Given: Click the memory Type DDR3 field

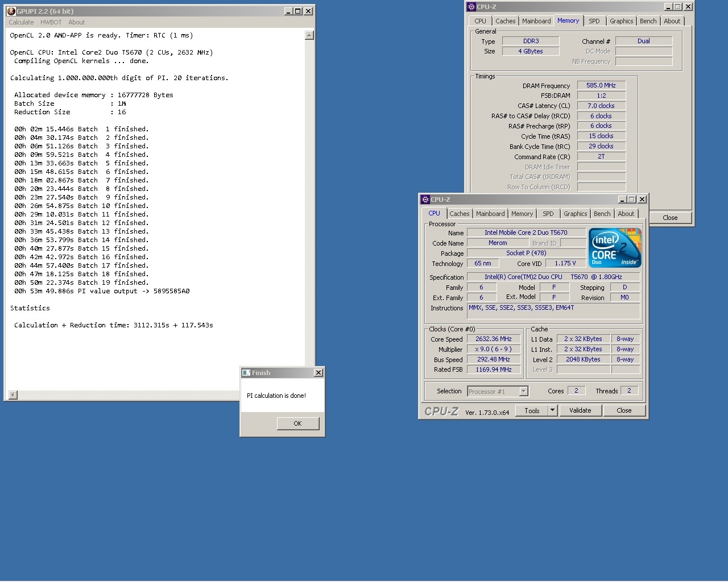Looking at the screenshot, I should click(x=531, y=41).
